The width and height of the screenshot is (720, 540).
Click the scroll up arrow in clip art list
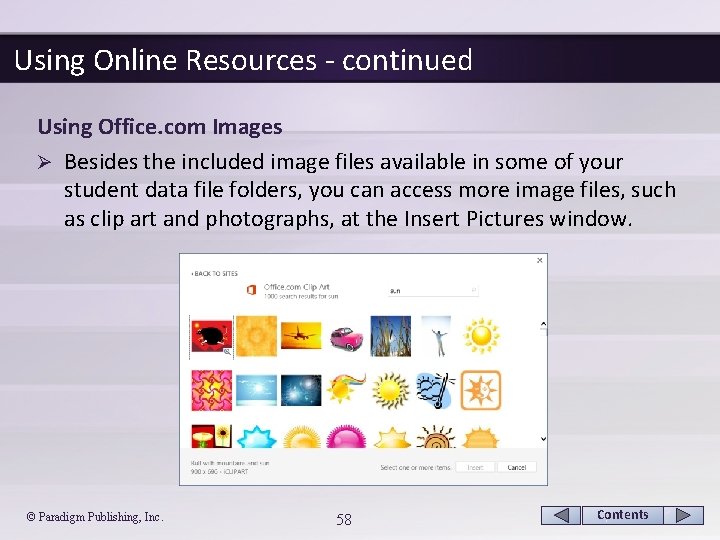(x=543, y=324)
